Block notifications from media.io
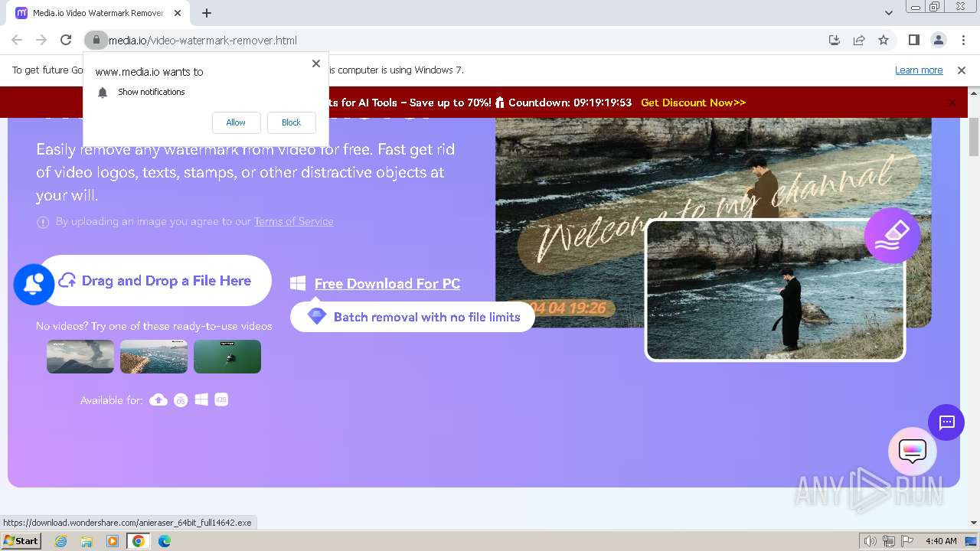The image size is (980, 551). (x=291, y=122)
